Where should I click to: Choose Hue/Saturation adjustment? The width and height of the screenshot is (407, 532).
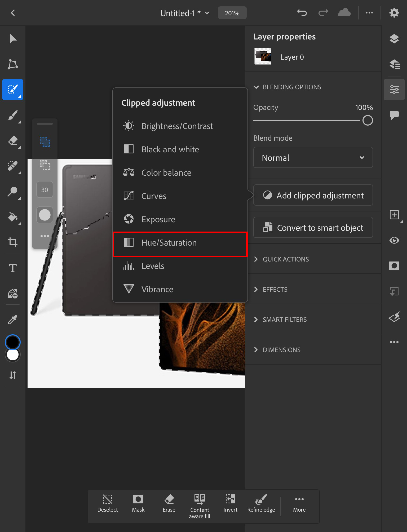180,244
